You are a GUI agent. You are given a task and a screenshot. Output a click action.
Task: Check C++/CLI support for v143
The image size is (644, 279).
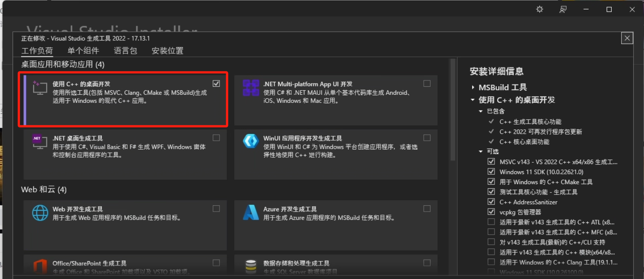tap(491, 242)
